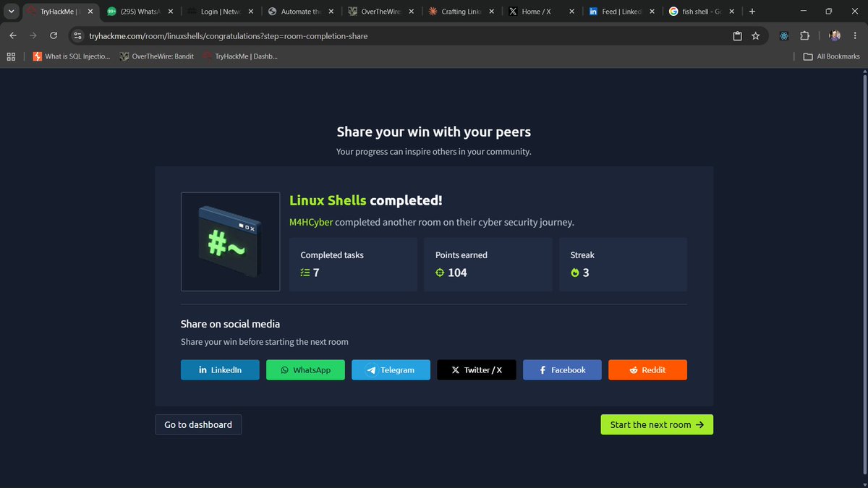Click the clipboard icon in address bar
Image resolution: width=868 pixels, height=488 pixels.
pyautogui.click(x=737, y=35)
